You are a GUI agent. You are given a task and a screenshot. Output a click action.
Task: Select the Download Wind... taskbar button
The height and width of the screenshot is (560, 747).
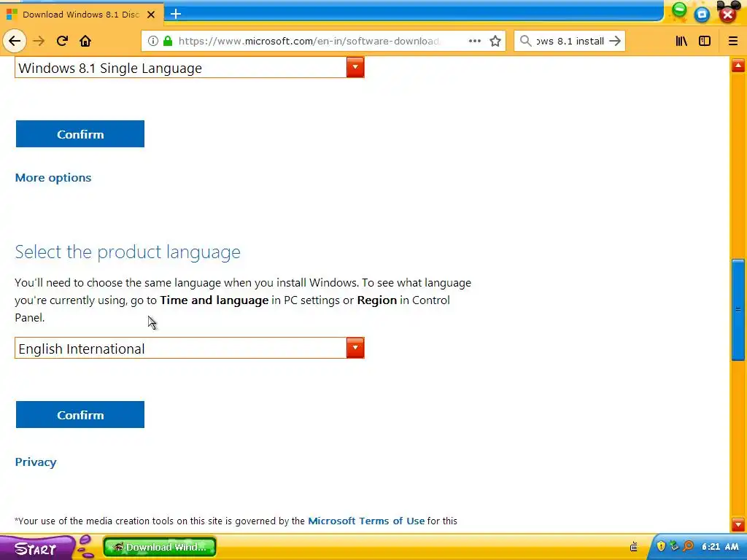tap(160, 547)
